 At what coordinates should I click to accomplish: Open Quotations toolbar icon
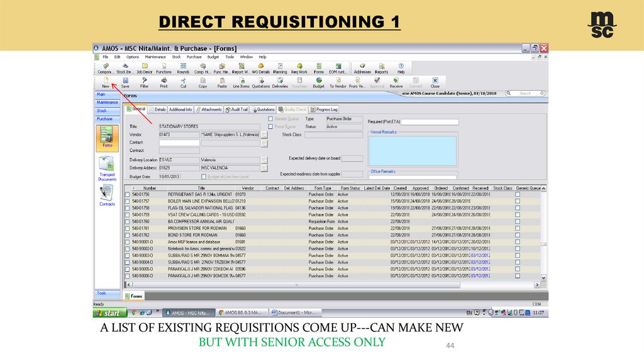[x=261, y=82]
